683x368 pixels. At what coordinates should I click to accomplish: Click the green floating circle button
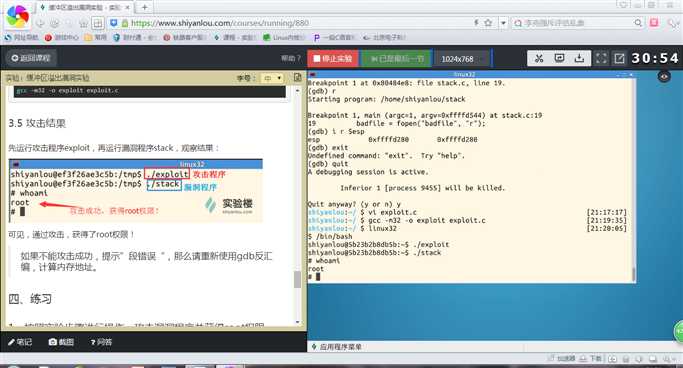click(x=679, y=332)
